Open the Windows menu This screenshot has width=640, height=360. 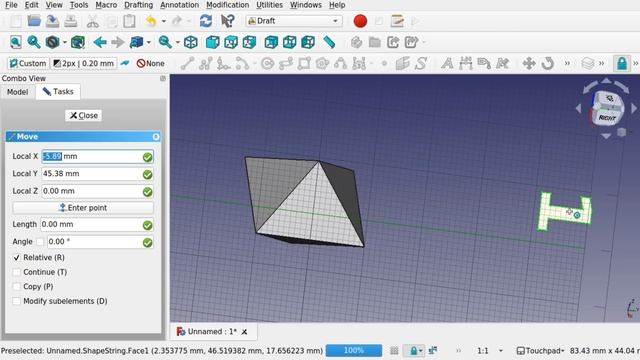pyautogui.click(x=306, y=5)
